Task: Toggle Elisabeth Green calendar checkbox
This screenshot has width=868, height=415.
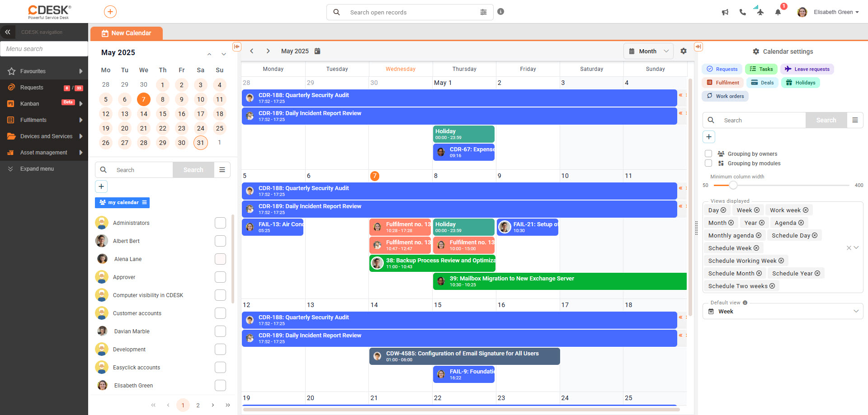Action: 220,386
